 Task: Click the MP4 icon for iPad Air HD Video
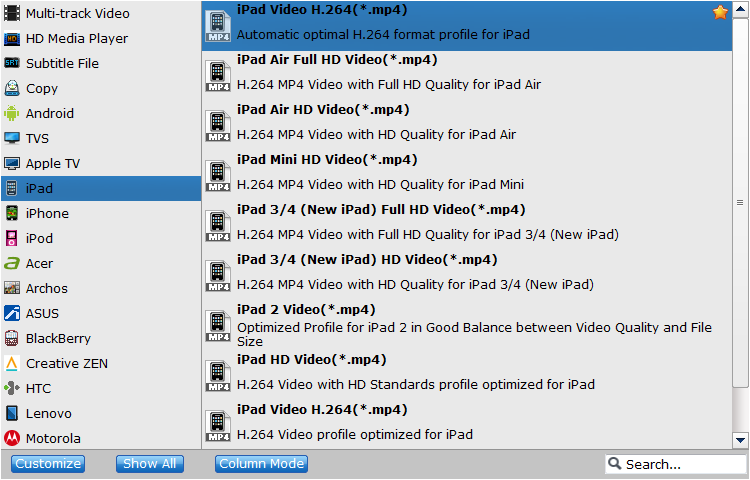pyautogui.click(x=218, y=125)
